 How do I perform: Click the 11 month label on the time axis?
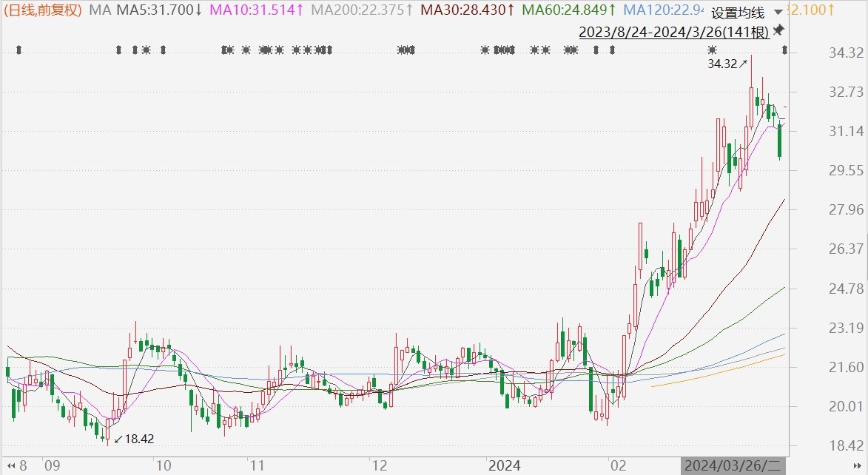click(x=256, y=465)
